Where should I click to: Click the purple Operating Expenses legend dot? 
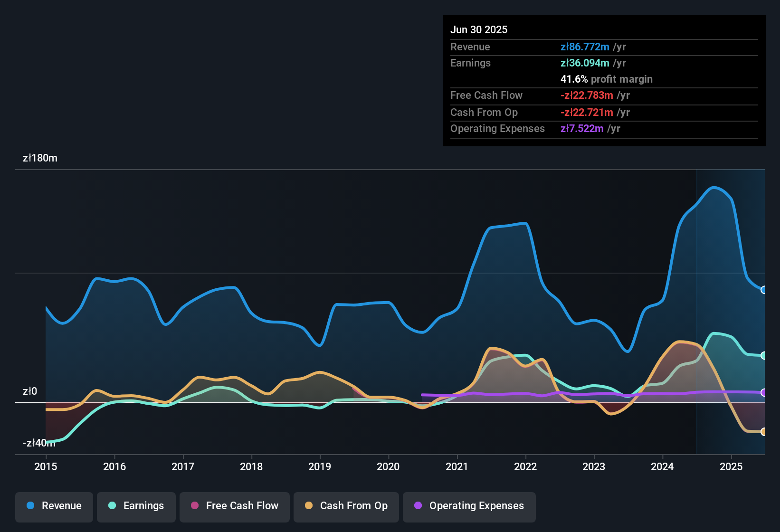click(418, 505)
